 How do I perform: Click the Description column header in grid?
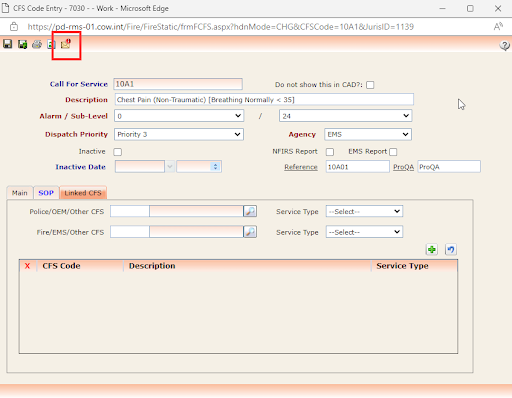point(152,266)
